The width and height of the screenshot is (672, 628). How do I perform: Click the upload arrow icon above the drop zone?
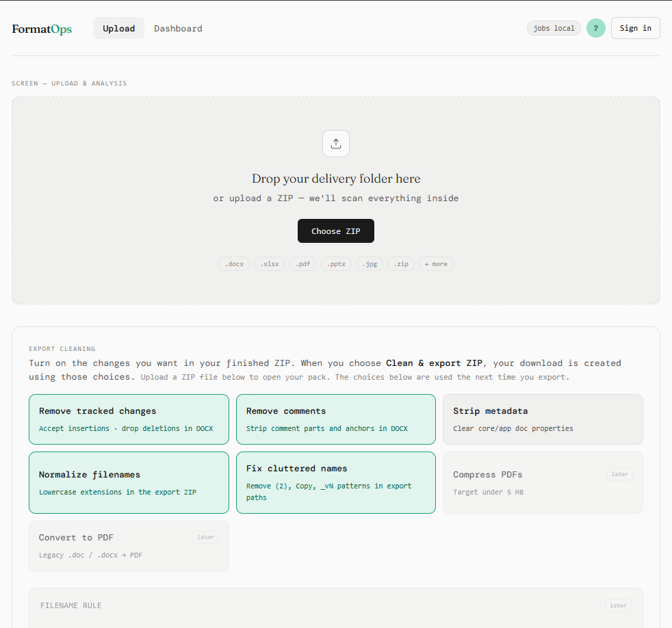pyautogui.click(x=335, y=144)
